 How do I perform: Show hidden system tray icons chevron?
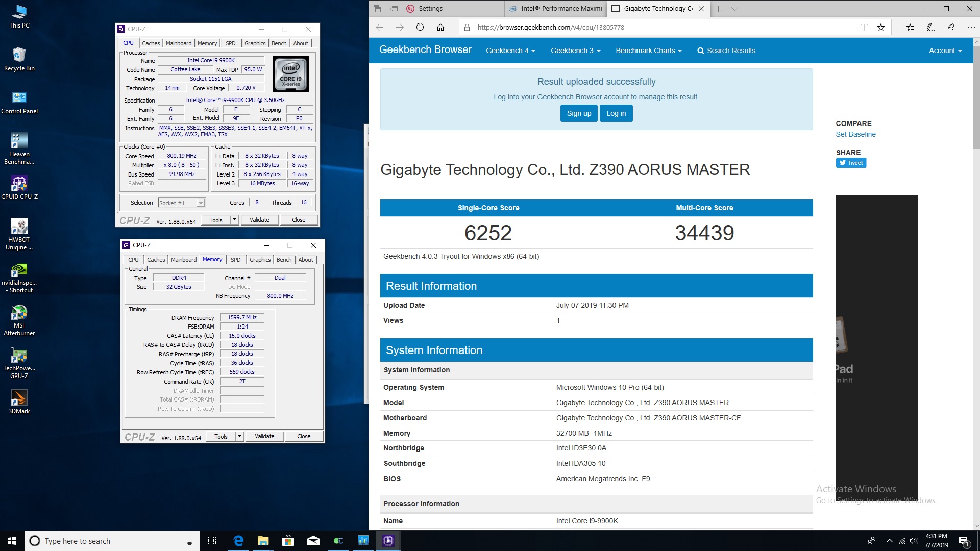coord(890,541)
